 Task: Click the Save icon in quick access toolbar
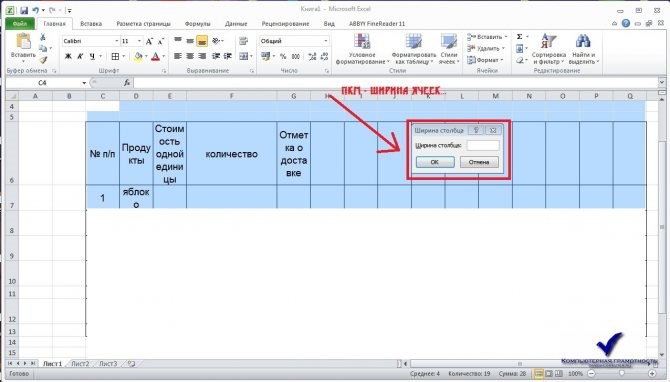[24, 10]
